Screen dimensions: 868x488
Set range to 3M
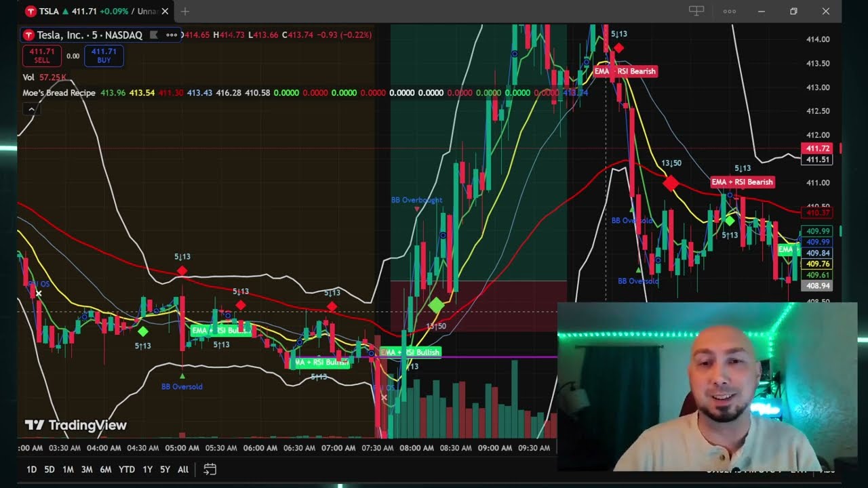pos(87,470)
